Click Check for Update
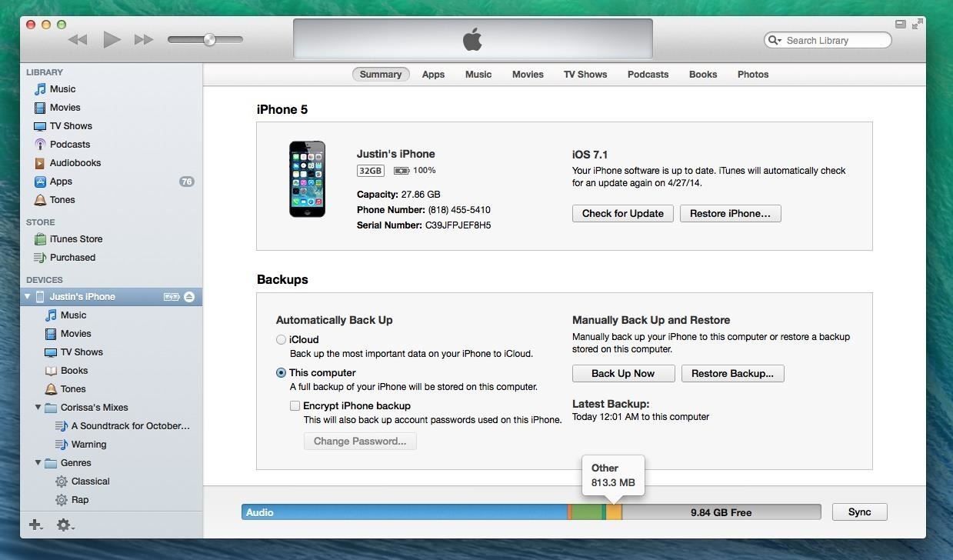The image size is (953, 560). pyautogui.click(x=622, y=213)
